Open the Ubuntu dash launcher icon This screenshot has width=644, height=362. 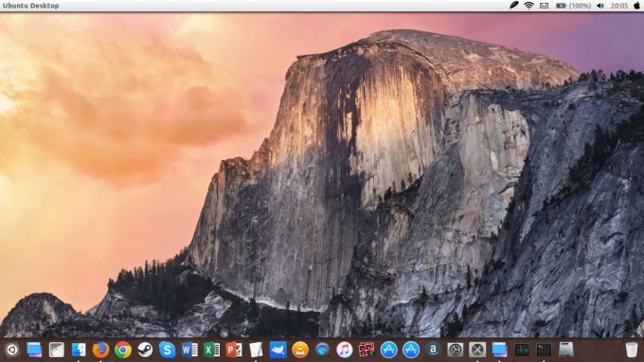coord(12,350)
